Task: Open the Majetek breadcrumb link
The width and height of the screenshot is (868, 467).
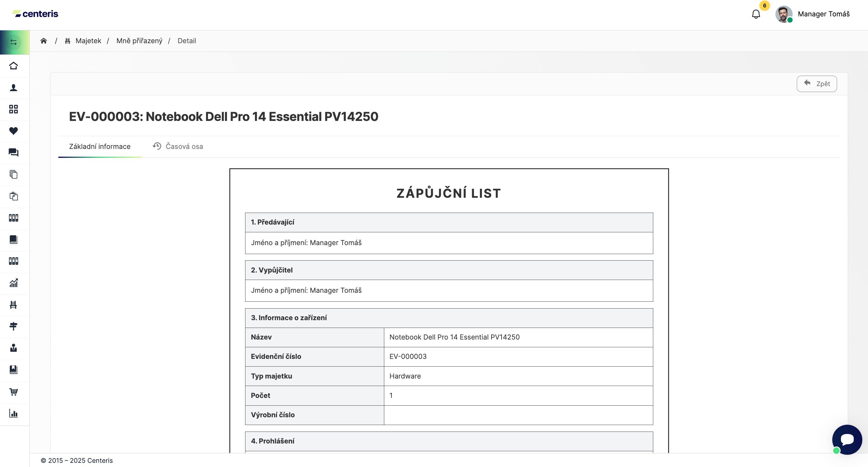Action: [88, 41]
